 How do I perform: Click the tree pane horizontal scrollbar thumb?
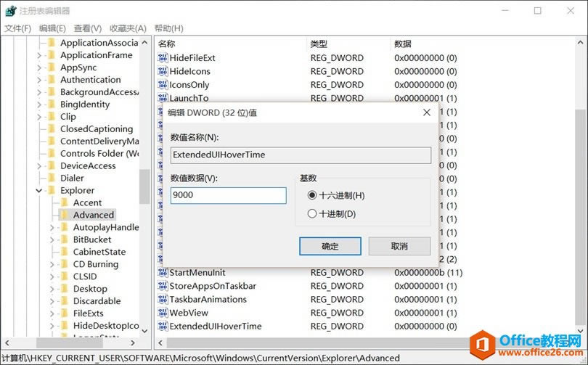[70, 343]
